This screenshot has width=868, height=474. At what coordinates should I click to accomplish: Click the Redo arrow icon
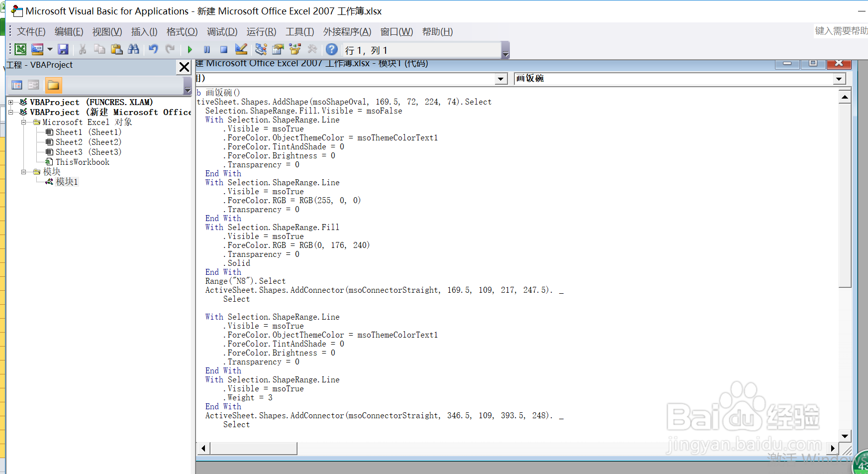170,49
